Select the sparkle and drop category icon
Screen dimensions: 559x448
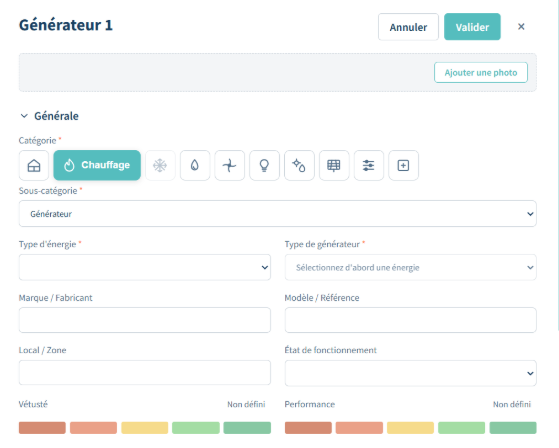[299, 165]
